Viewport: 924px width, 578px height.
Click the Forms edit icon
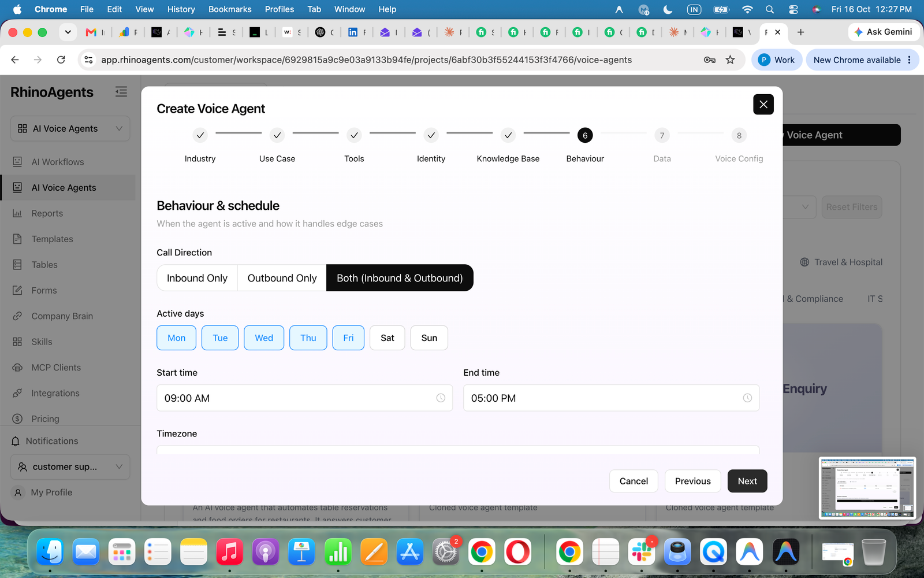tap(17, 290)
